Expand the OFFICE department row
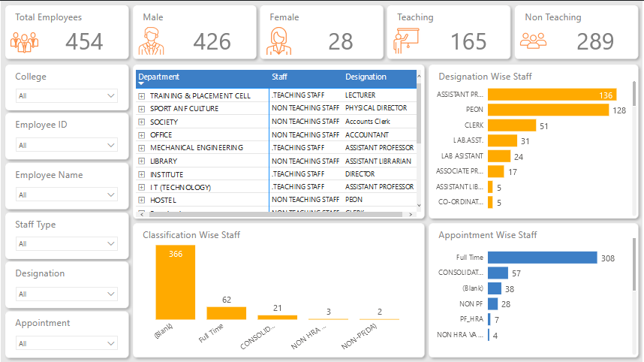Image resolution: width=644 pixels, height=362 pixels. click(142, 135)
